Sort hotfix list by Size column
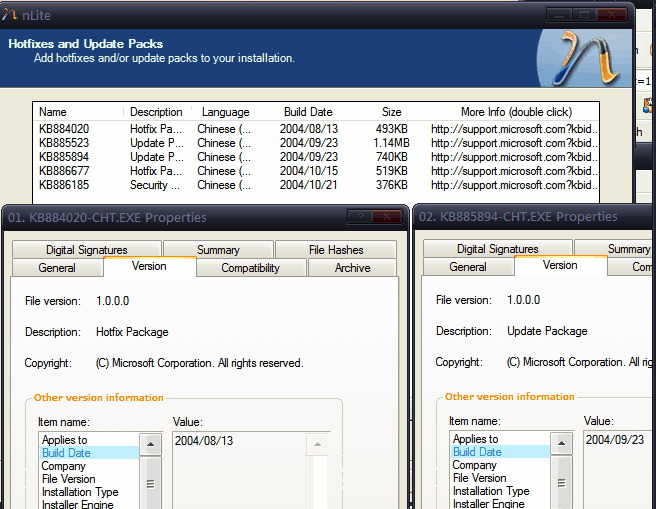This screenshot has width=656, height=509. click(392, 112)
